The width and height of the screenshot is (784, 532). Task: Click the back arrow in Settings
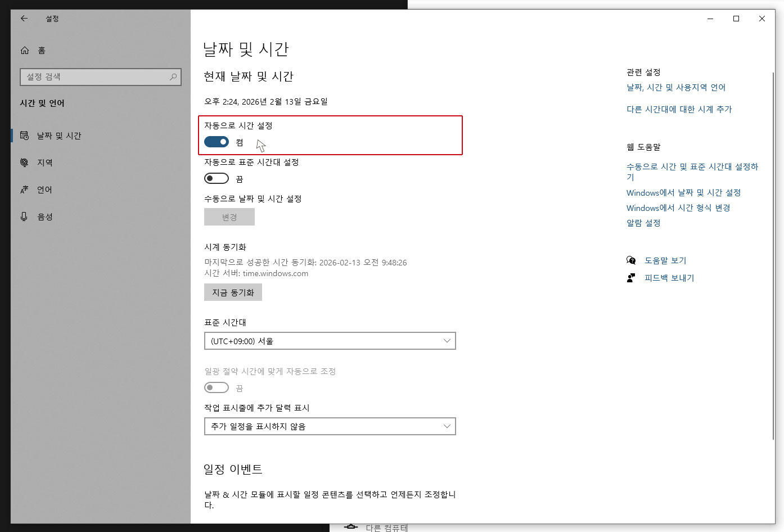pyautogui.click(x=23, y=19)
